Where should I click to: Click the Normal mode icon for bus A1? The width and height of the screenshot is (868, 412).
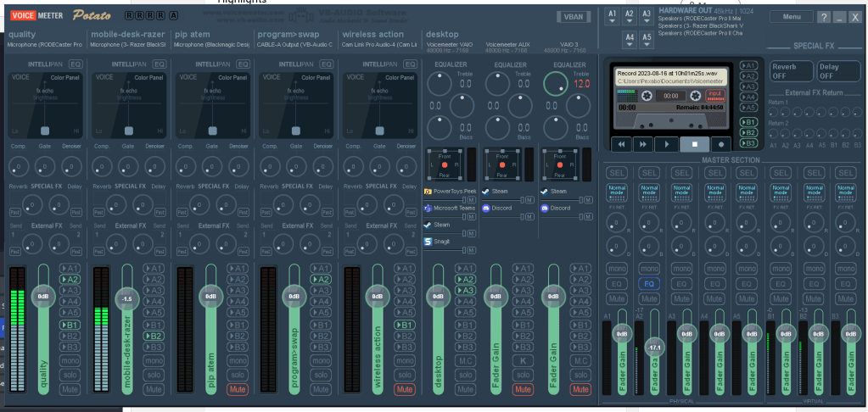point(617,193)
